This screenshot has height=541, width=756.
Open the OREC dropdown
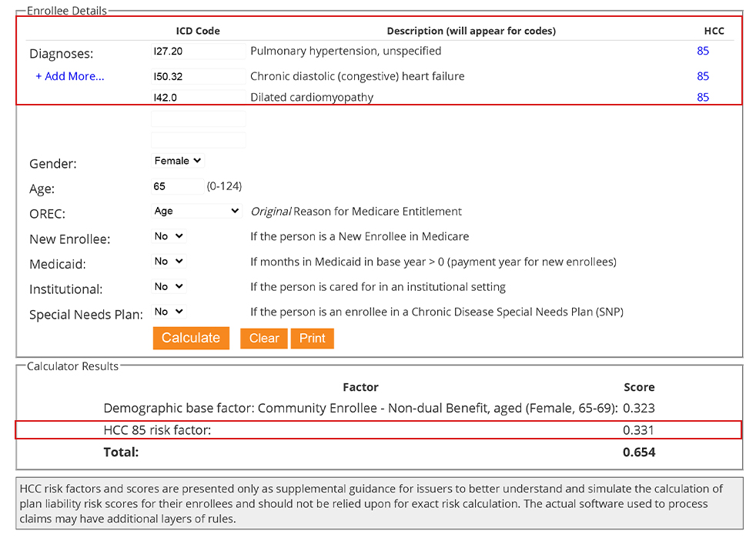pyautogui.click(x=196, y=211)
